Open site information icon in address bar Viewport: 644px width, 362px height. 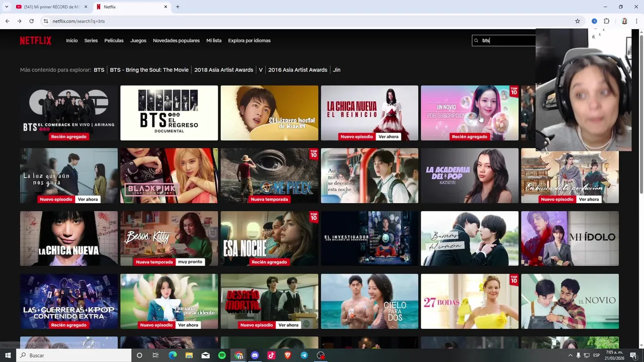point(46,21)
